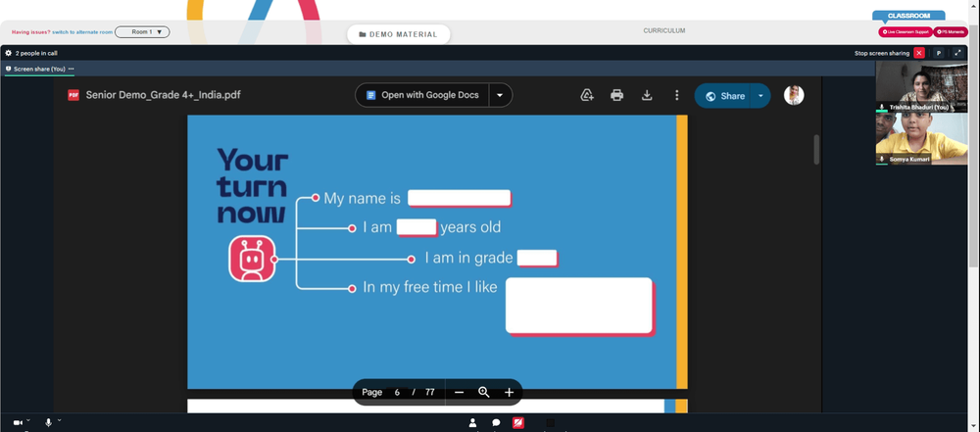Zoom out the PDF with minus icon
This screenshot has height=432, width=980.
[459, 392]
